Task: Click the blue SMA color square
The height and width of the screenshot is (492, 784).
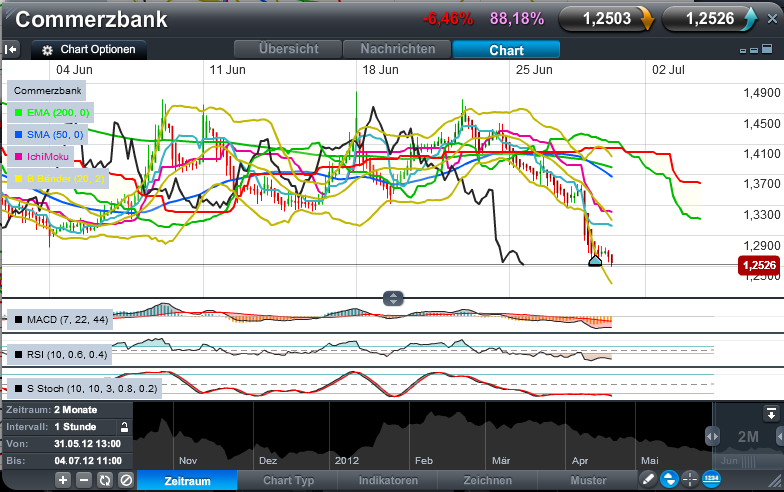Action: click(x=18, y=135)
